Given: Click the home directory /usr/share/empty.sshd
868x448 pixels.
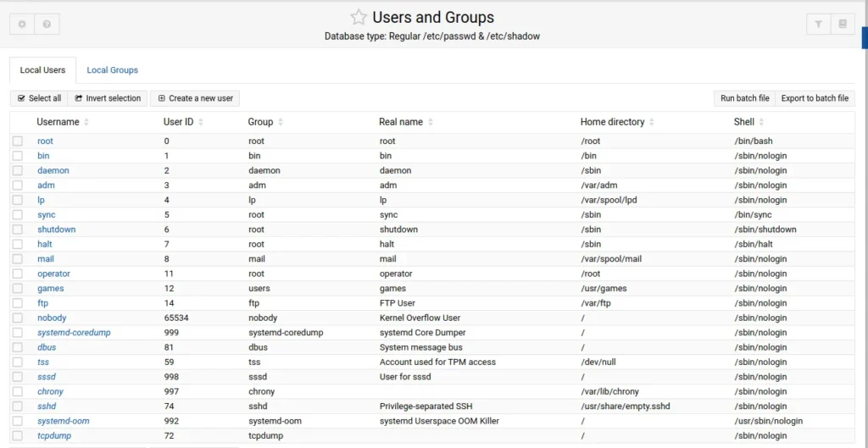Looking at the screenshot, I should [x=626, y=407].
